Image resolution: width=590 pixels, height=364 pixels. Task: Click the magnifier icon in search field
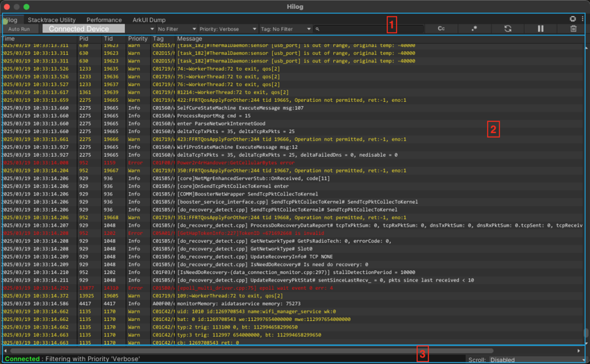[x=318, y=29]
